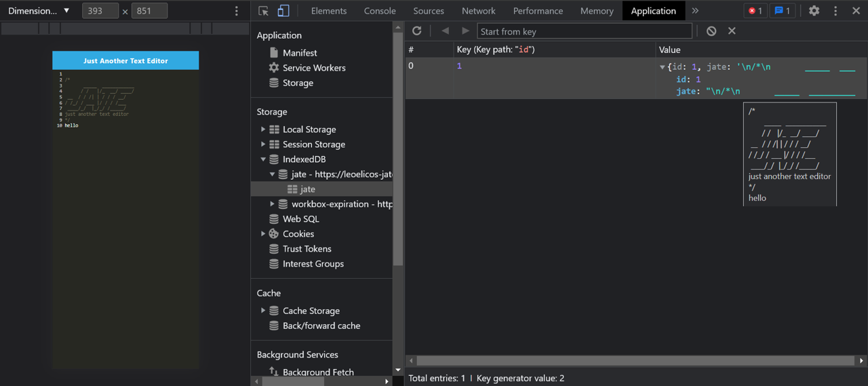Click the 'Total entries: 1' status text

click(x=437, y=378)
